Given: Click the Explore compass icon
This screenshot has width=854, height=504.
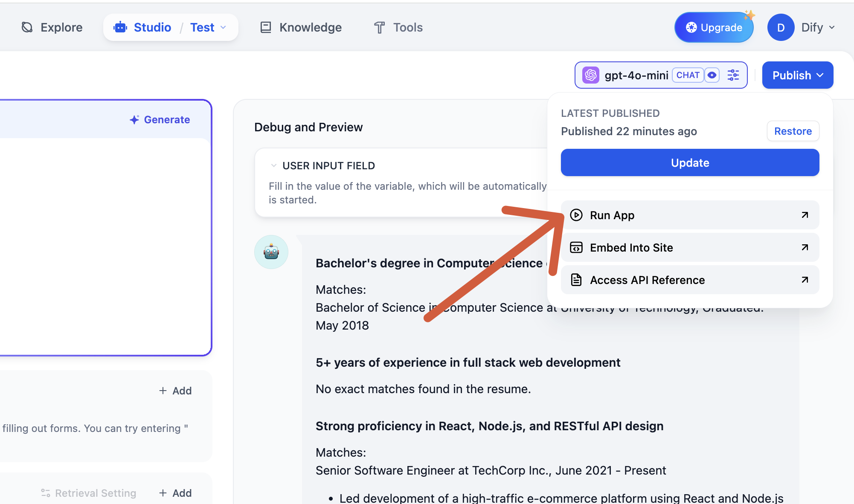Looking at the screenshot, I should [x=27, y=27].
